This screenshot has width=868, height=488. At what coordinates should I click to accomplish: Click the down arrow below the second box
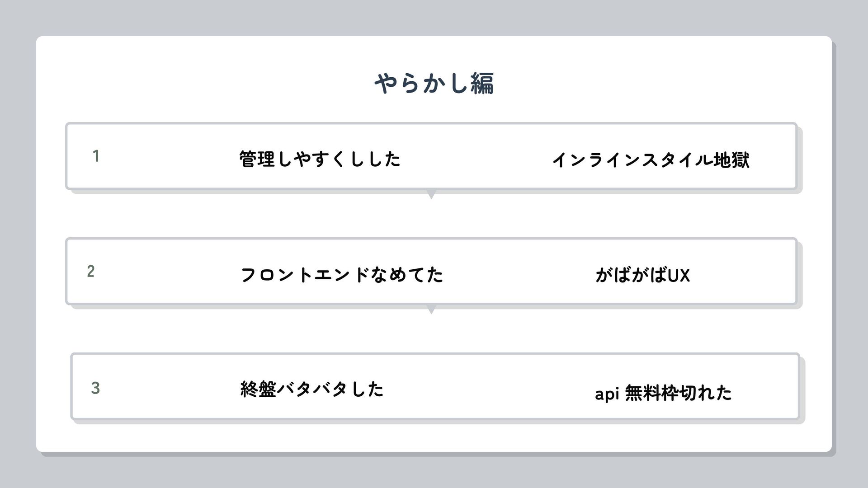click(x=431, y=310)
